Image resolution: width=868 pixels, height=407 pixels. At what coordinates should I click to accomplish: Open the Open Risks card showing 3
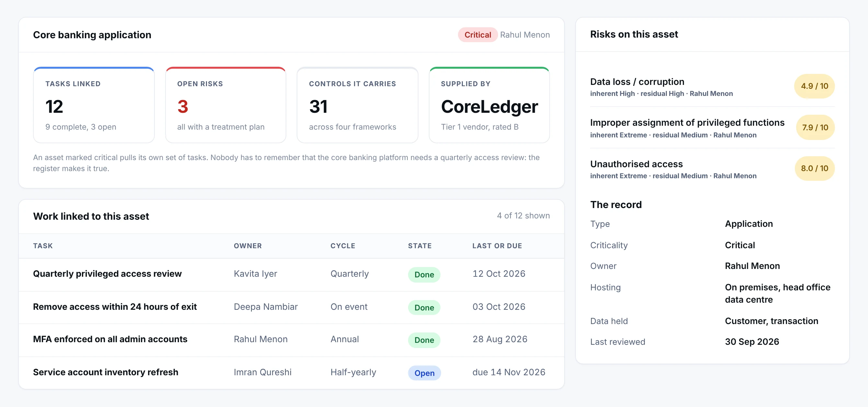pos(225,105)
